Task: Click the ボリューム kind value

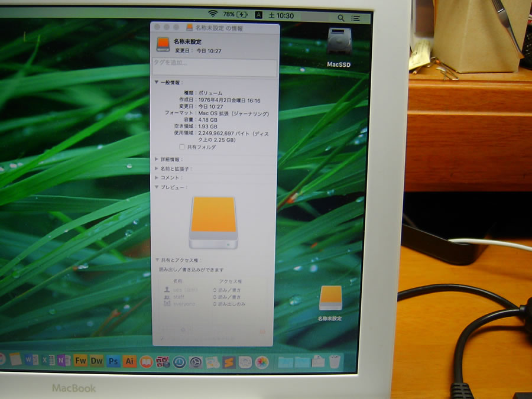Action: pos(210,93)
